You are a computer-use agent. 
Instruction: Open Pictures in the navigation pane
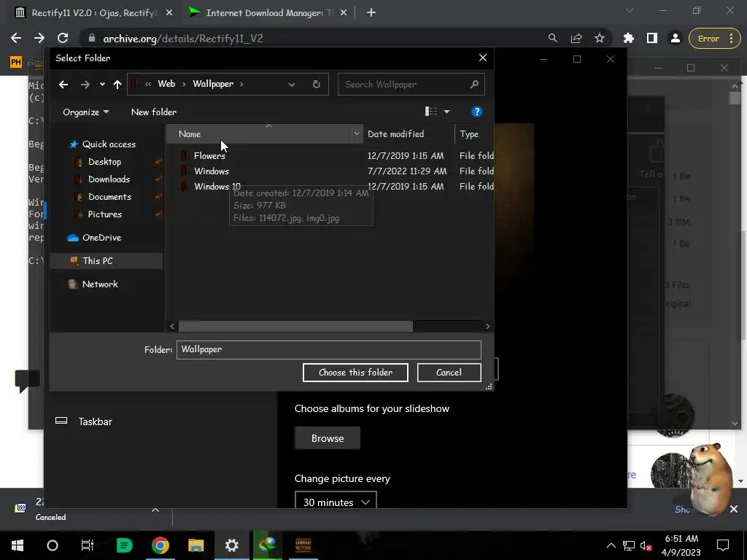coord(104,214)
